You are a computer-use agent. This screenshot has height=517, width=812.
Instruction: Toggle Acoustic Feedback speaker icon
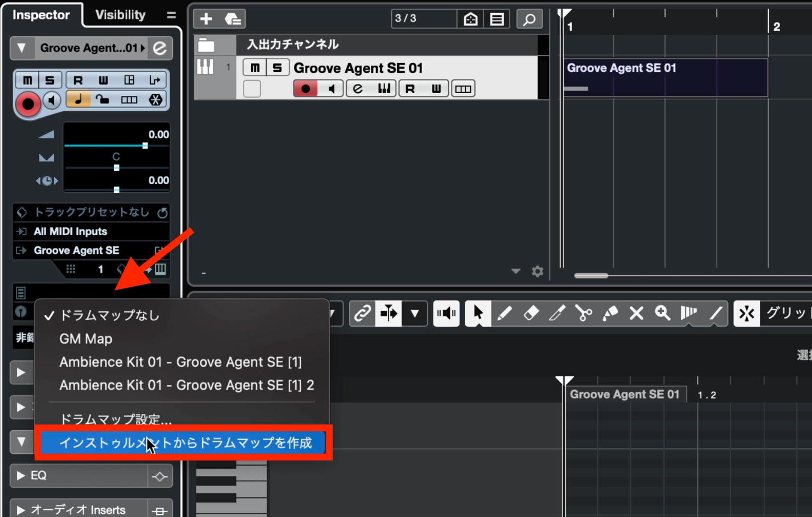tap(446, 314)
